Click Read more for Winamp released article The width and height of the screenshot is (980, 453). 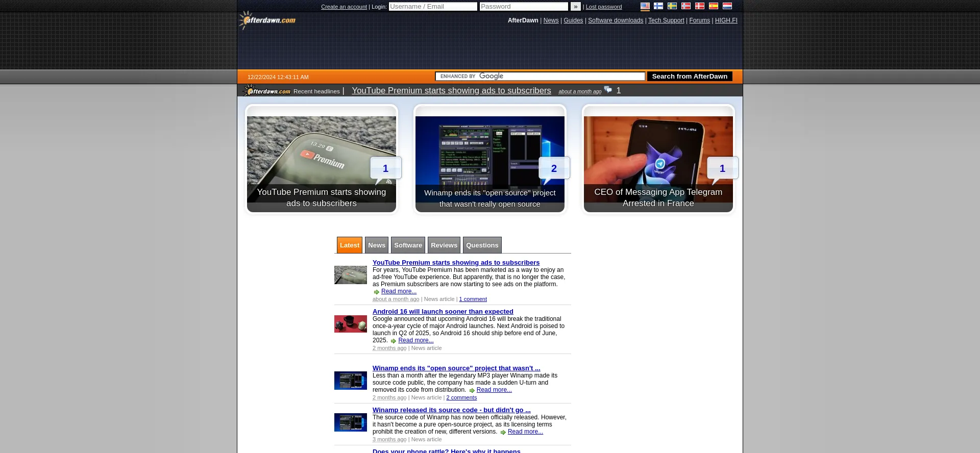pos(525,432)
